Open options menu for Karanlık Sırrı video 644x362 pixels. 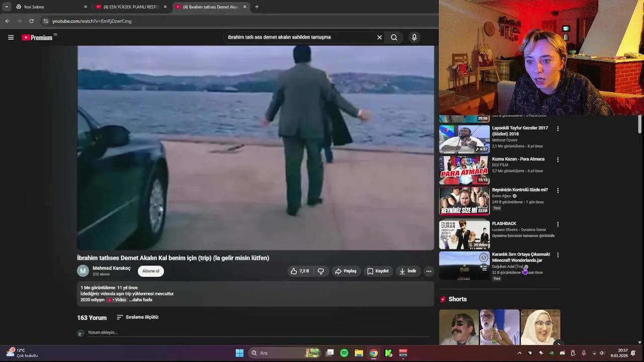coord(557,255)
